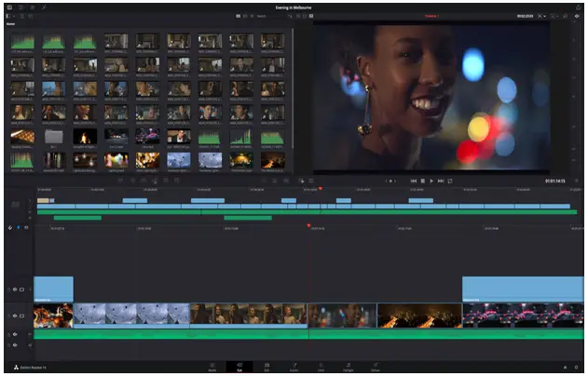The width and height of the screenshot is (588, 376).
Task: Lock audio track A1
Action: coord(9,334)
